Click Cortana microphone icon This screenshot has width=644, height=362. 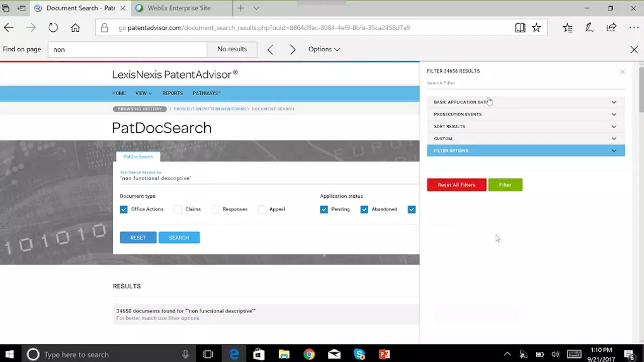coord(185,354)
